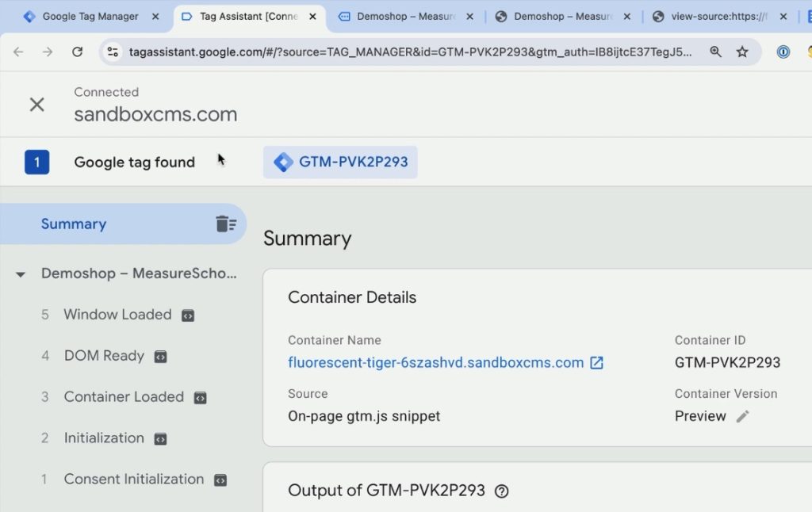Focus the tagassistant.google.com address bar
This screenshot has height=512, width=812.
click(410, 52)
